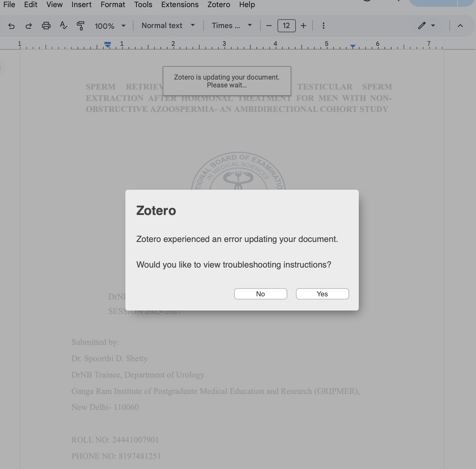Screen dimensions: 476x469
Task: Click the Print icon
Action: click(x=46, y=26)
